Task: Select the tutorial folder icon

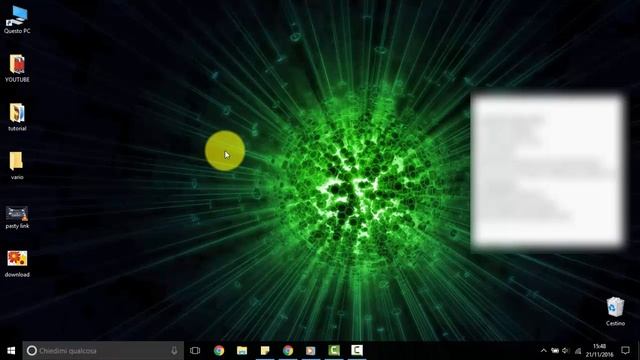Action: [17, 117]
